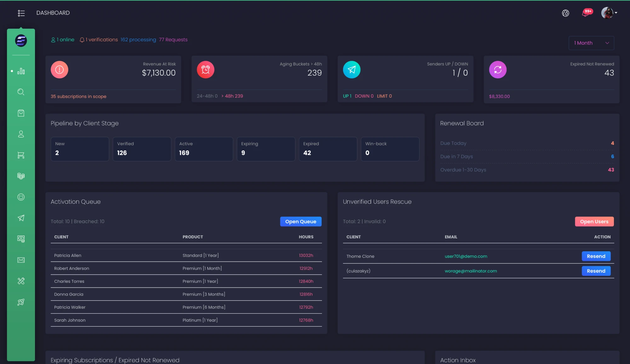
Task: Open the money bill sidebar icon
Action: [21, 239]
